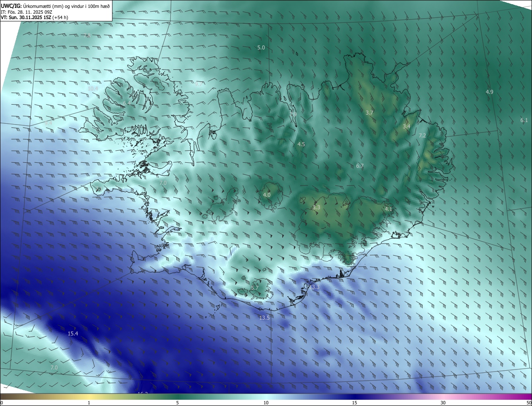Click the 0 tick on the colour scale
Viewport: 532px width, 406px height.
[x=2, y=403]
